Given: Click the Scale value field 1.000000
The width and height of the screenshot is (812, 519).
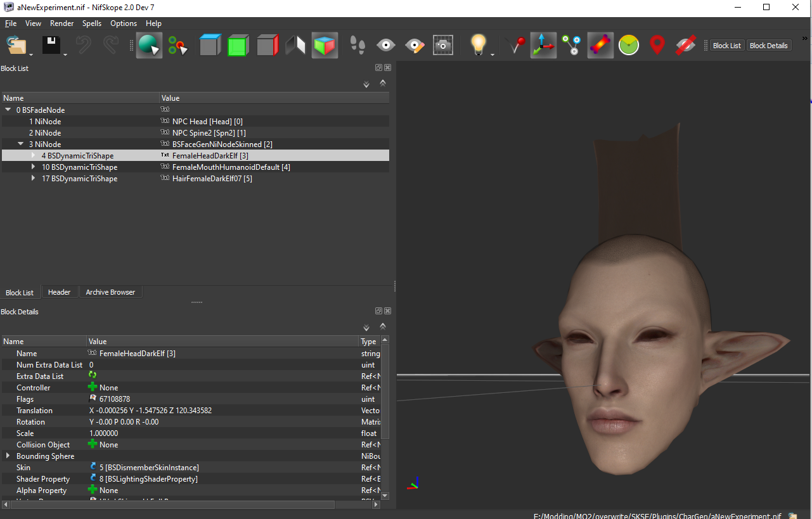Looking at the screenshot, I should pyautogui.click(x=104, y=433).
